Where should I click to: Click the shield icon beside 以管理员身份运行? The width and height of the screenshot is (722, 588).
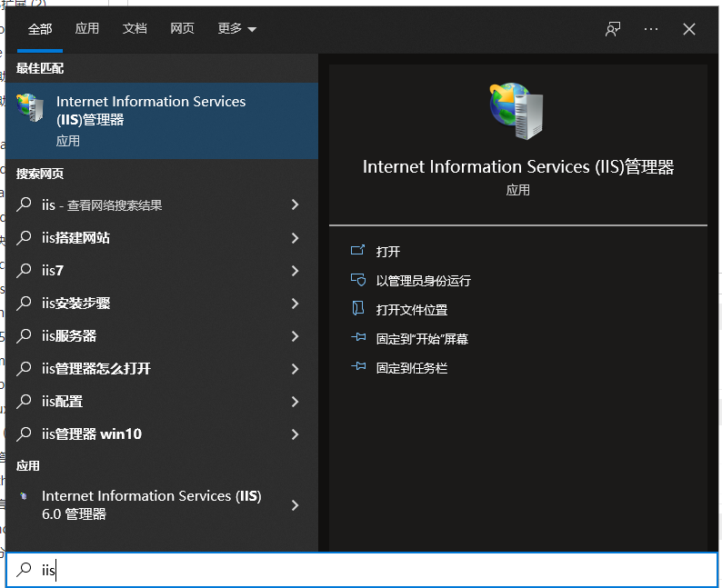357,279
